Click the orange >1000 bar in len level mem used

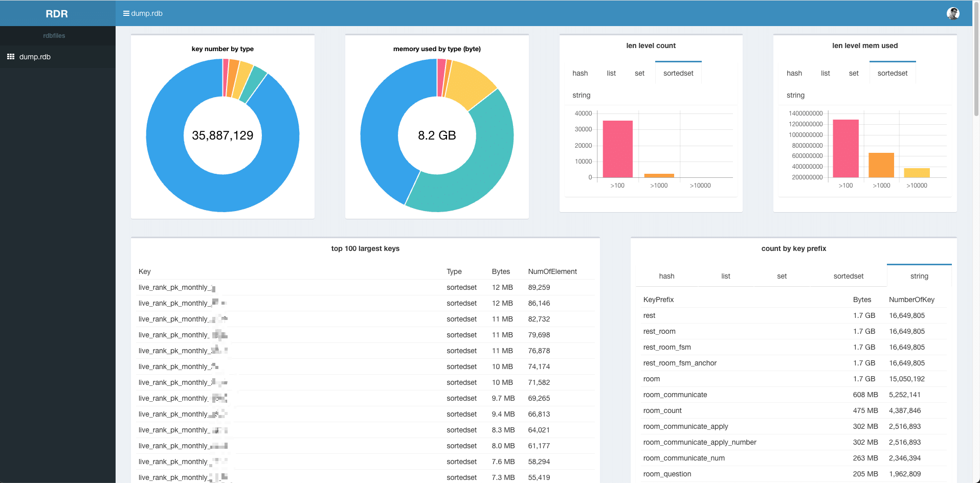click(x=881, y=165)
